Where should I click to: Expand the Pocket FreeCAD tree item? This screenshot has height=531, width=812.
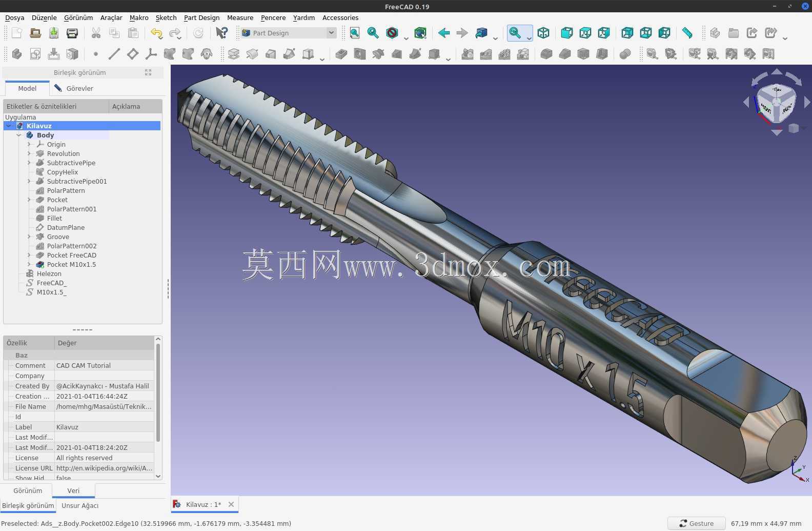point(29,255)
